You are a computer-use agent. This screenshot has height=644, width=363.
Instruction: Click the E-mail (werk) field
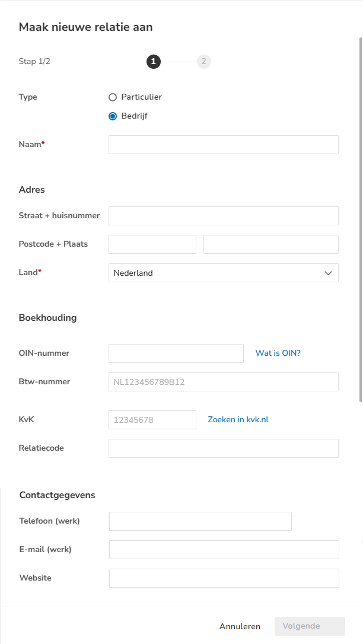tap(224, 550)
